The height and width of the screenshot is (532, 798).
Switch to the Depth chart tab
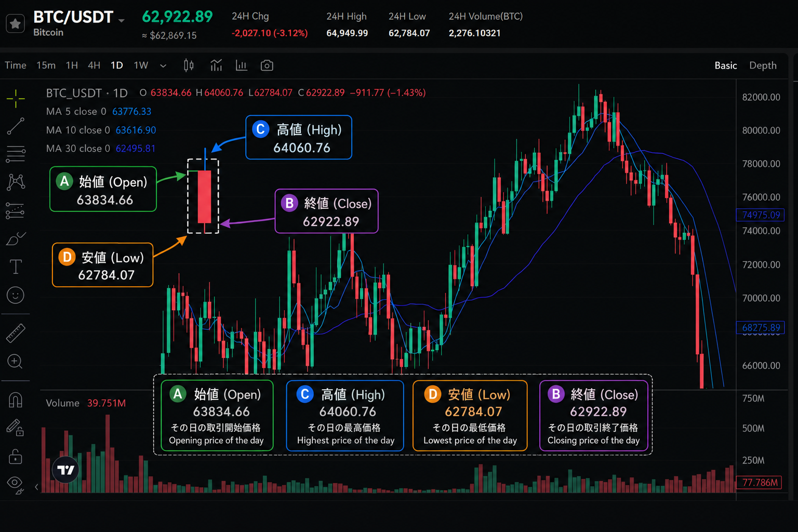coord(763,65)
